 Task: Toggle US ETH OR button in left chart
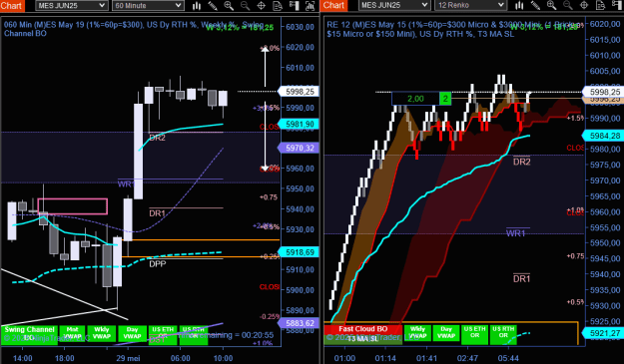(163, 335)
